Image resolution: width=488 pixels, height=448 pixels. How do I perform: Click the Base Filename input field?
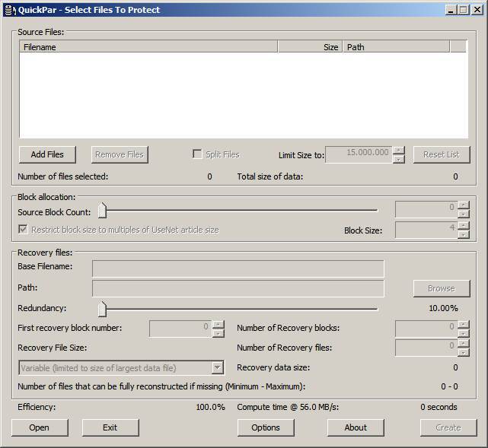tap(238, 268)
